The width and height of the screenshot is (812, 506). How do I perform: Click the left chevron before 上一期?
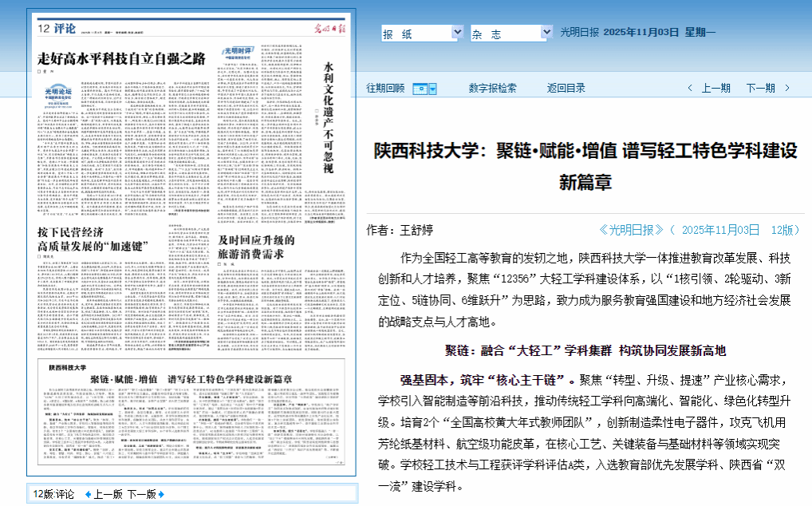pyautogui.click(x=689, y=88)
